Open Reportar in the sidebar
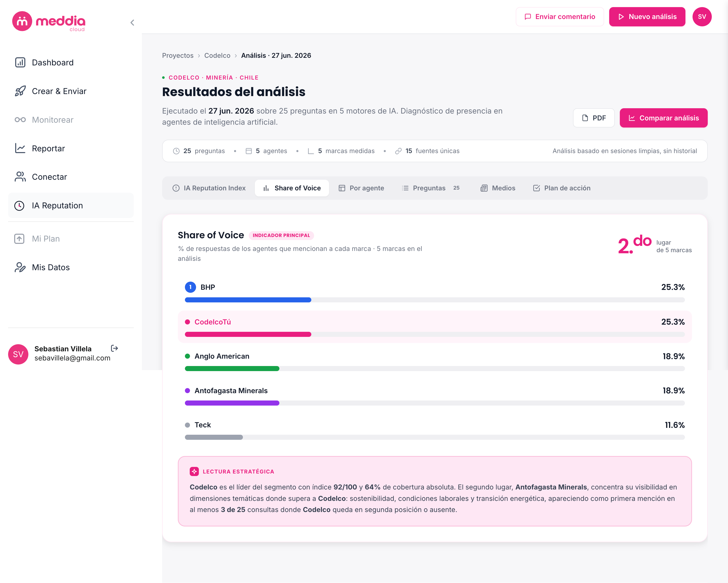Screen dimensions: 728x583 coord(71,148)
